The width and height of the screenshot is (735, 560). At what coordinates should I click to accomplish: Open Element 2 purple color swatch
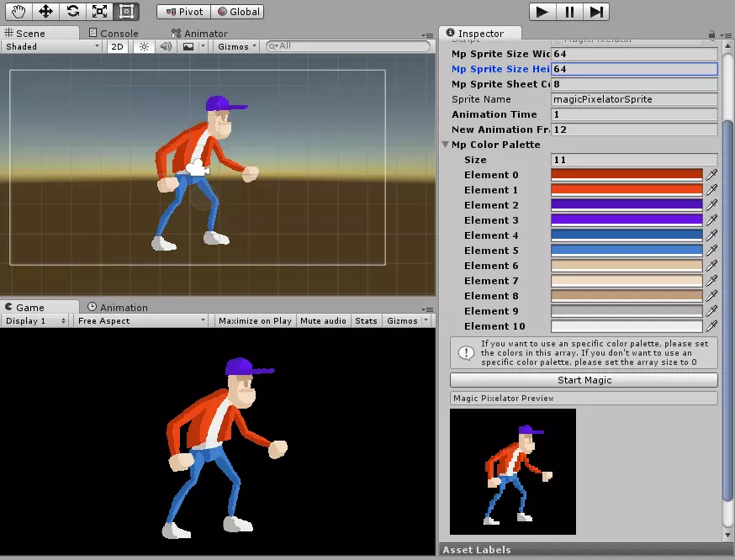click(627, 205)
